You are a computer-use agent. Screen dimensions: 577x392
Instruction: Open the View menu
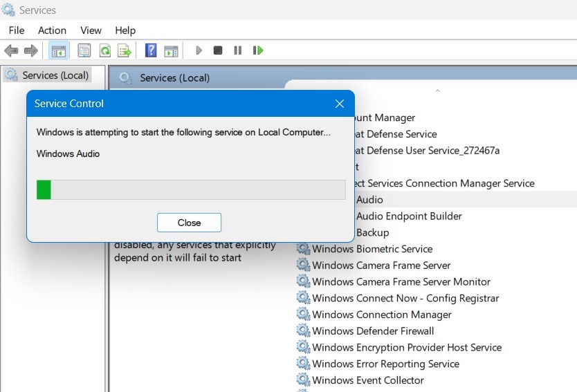(91, 30)
